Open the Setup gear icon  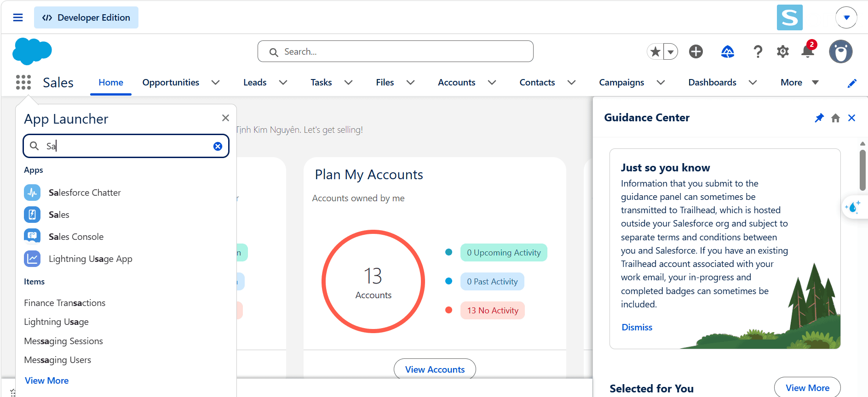[782, 51]
